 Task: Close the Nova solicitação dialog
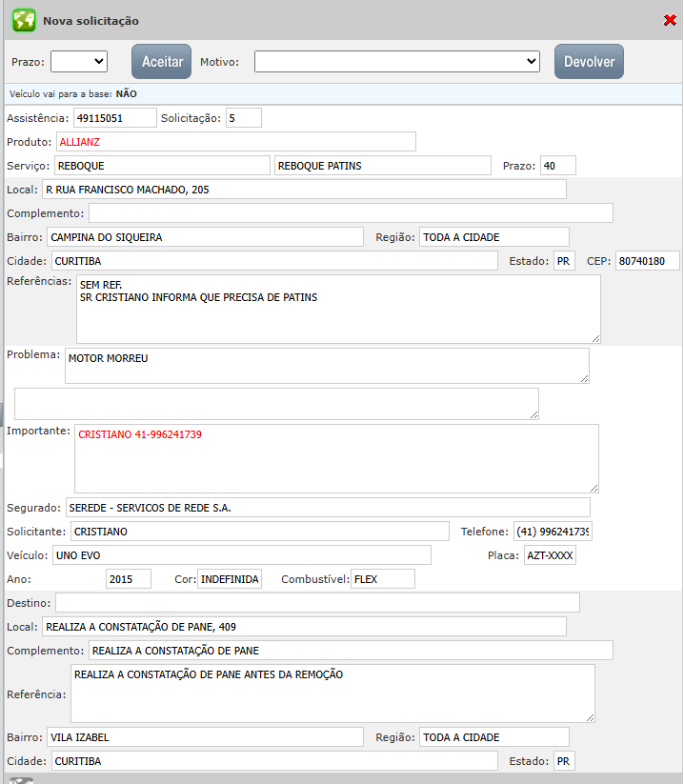click(670, 20)
